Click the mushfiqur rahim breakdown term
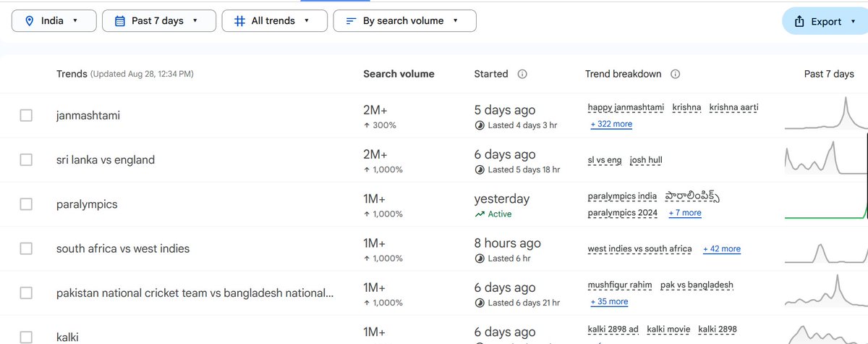Image resolution: width=868 pixels, height=344 pixels. [x=619, y=285]
